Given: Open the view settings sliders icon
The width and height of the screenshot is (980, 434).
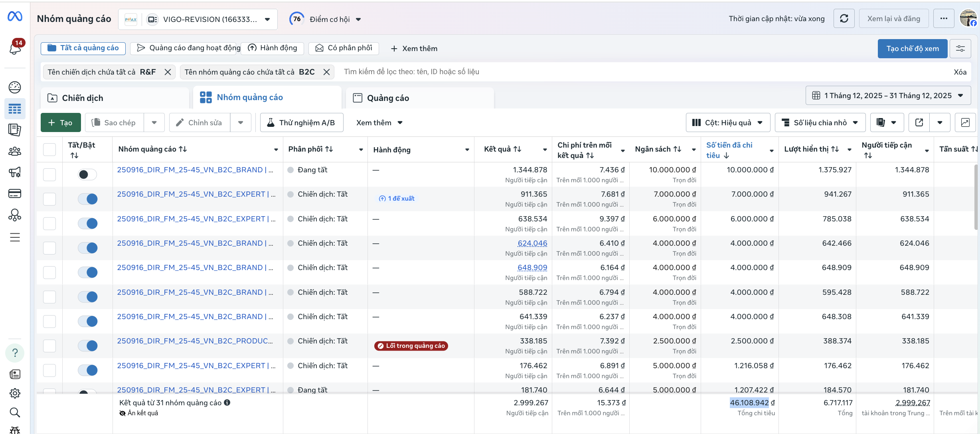Looking at the screenshot, I should click(x=960, y=49).
